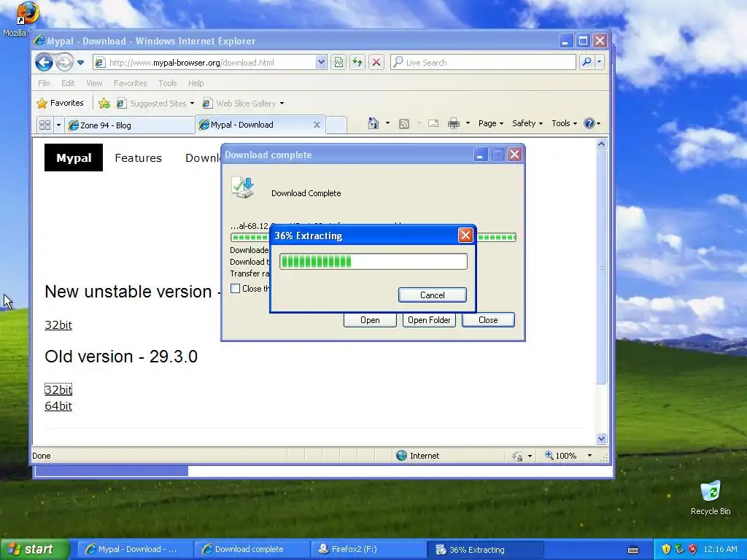Open Favorites center with star button
This screenshot has width=747, height=560.
point(60,103)
